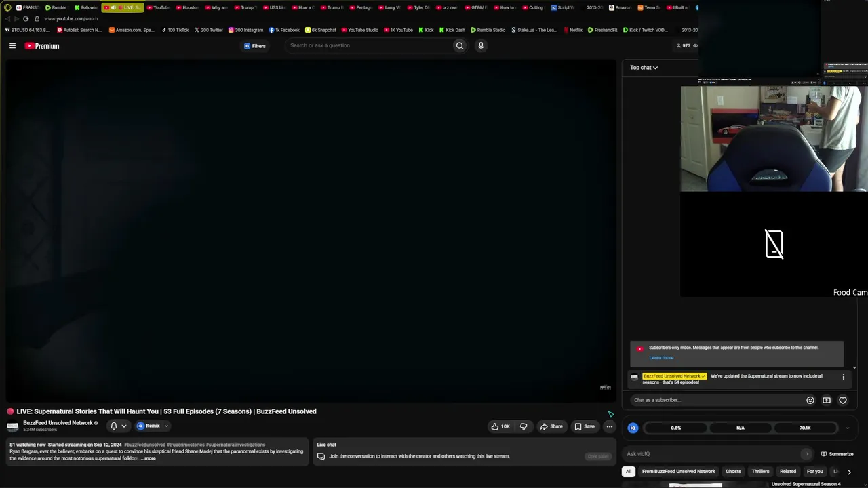Open the YouTube Studio bookmark
Screen dimensions: 868x488
[x=360, y=30]
